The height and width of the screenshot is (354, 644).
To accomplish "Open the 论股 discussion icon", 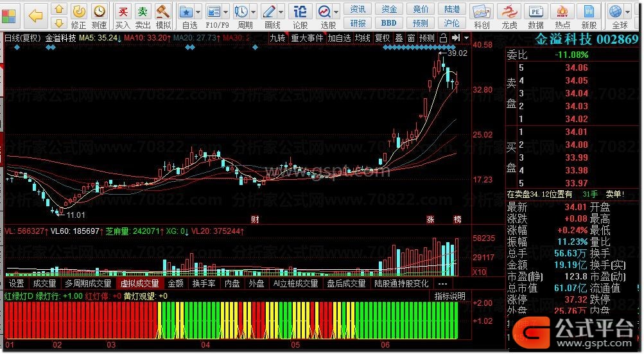I will (300, 12).
